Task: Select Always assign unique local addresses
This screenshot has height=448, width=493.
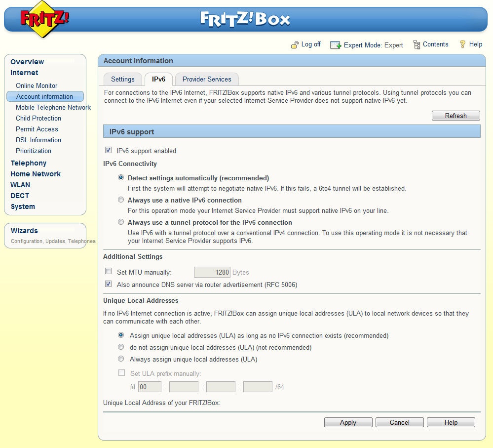Action: point(121,358)
